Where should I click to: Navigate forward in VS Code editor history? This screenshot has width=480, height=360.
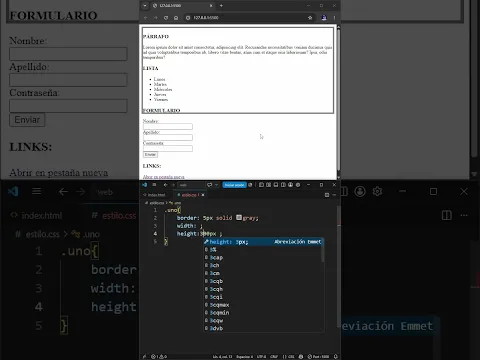[x=173, y=185]
